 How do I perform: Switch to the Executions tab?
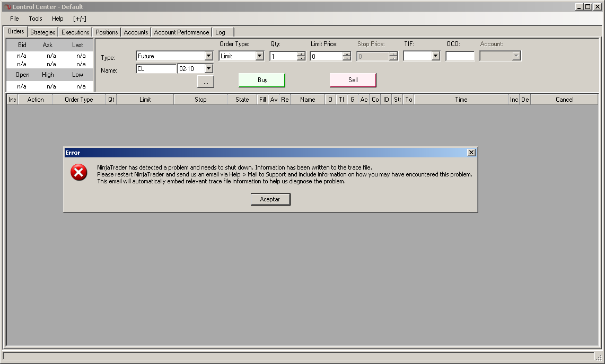pos(75,32)
